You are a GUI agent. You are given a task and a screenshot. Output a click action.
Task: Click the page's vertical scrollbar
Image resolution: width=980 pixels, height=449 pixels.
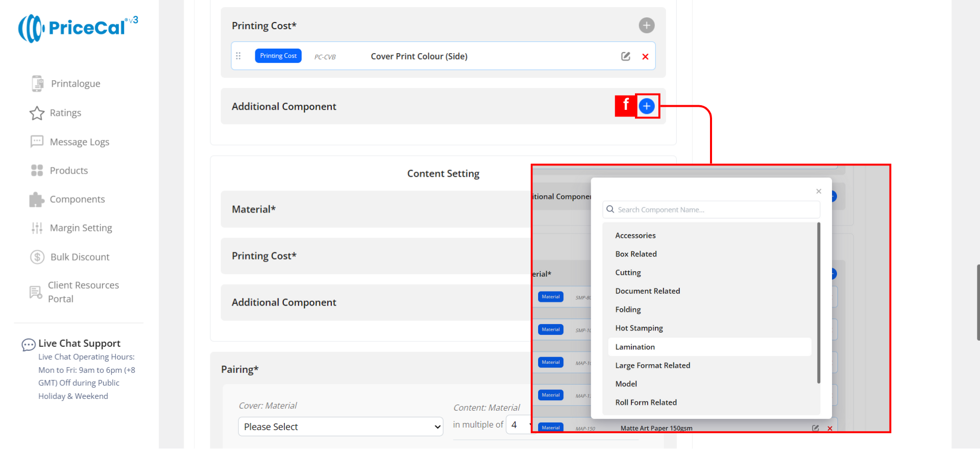click(x=977, y=302)
